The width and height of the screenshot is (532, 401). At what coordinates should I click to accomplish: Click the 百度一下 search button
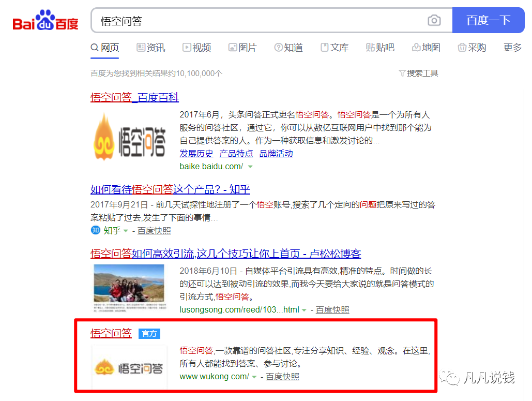488,20
